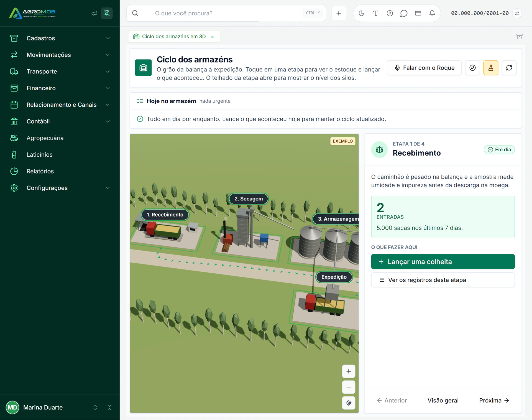
Task: Toggle dark mode moon icon
Action: point(362,13)
